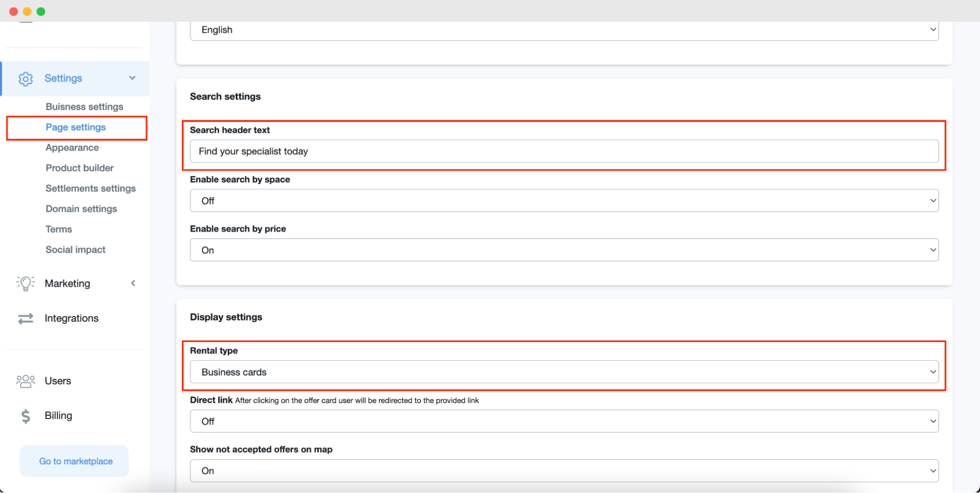The image size is (980, 493).
Task: Open Integrations section
Action: coord(72,319)
